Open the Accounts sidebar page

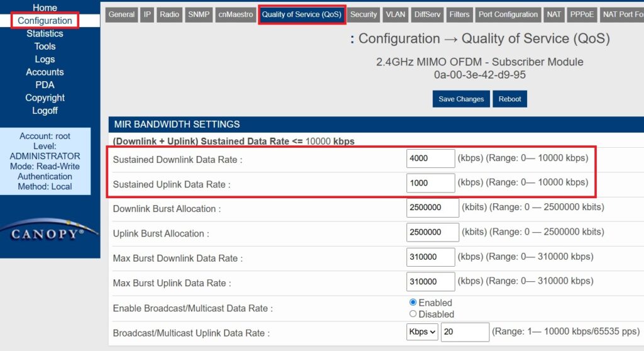[x=45, y=72]
